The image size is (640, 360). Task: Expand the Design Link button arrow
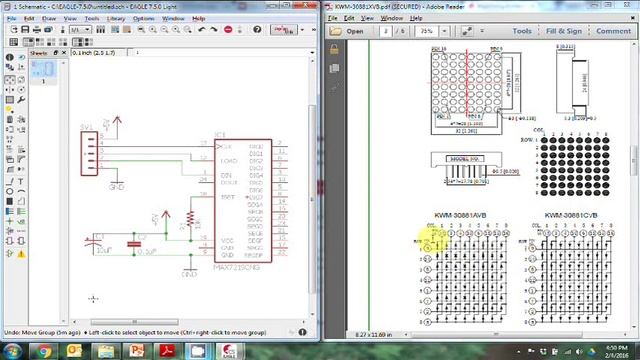(302, 30)
